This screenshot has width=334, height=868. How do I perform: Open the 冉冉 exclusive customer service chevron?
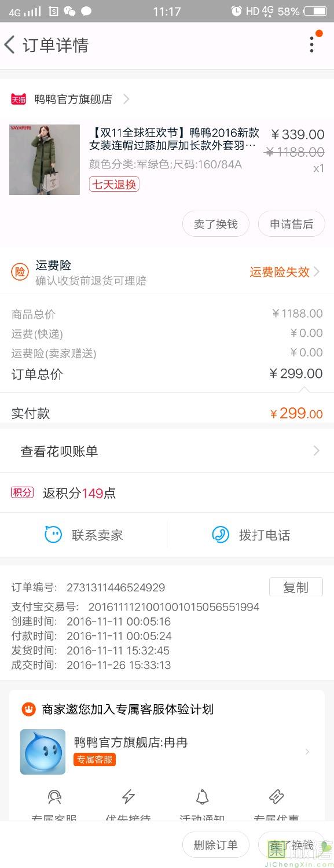point(307,752)
